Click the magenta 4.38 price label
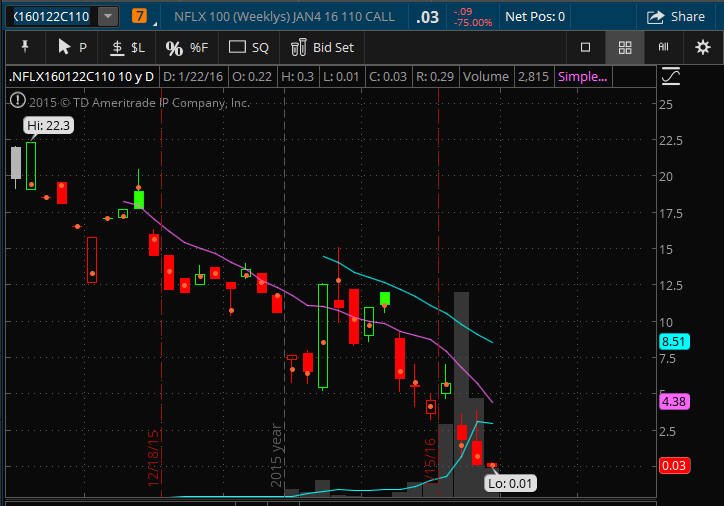 tap(674, 402)
